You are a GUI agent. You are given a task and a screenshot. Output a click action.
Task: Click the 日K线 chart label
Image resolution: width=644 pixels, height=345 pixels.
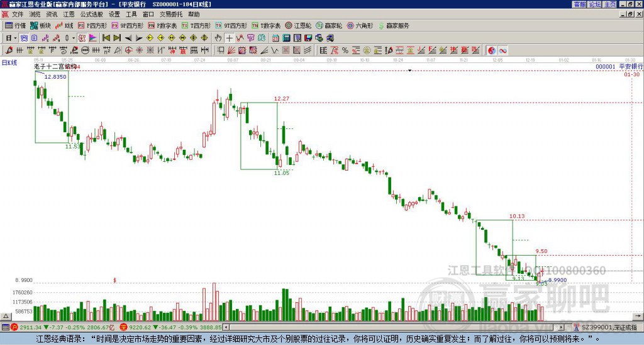point(9,63)
